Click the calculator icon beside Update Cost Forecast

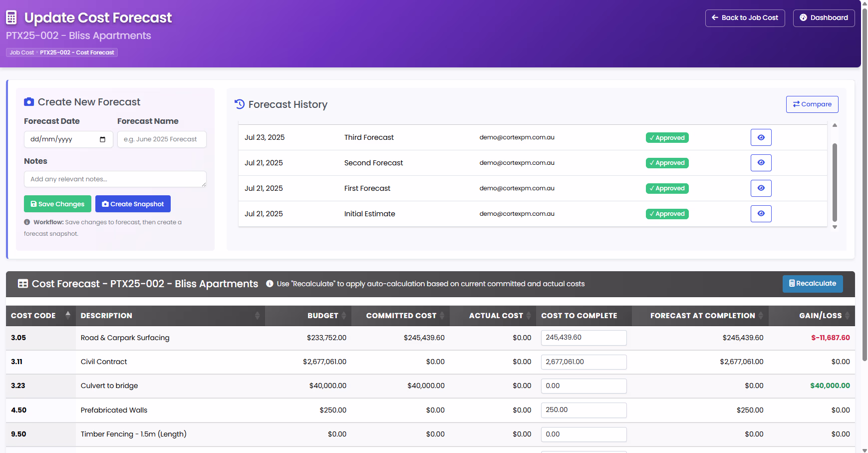click(x=11, y=17)
